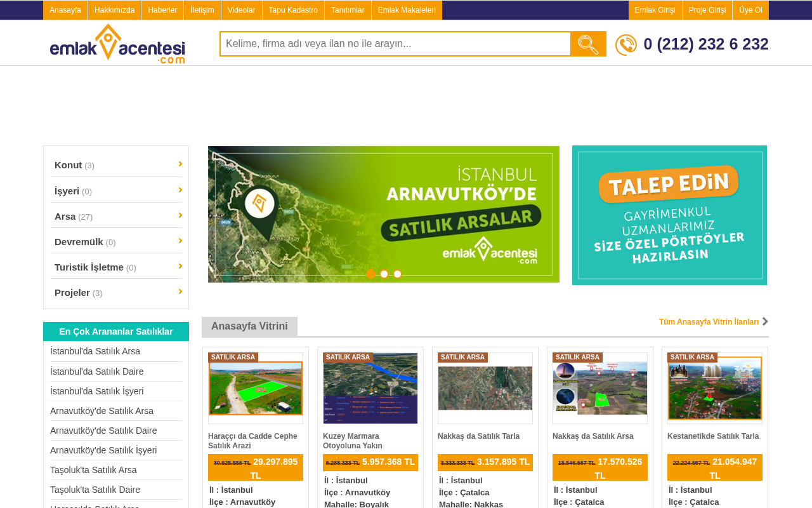Open Tüm Anasayfa Vitrin İlanları link
Screen dimensions: 812x508
tap(709, 322)
